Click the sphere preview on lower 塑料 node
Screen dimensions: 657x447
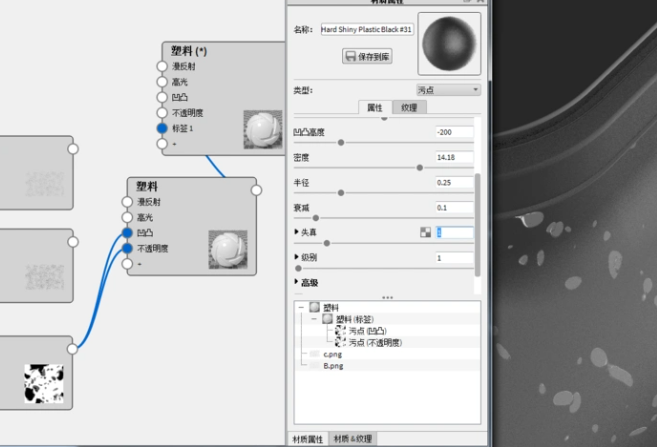[228, 250]
